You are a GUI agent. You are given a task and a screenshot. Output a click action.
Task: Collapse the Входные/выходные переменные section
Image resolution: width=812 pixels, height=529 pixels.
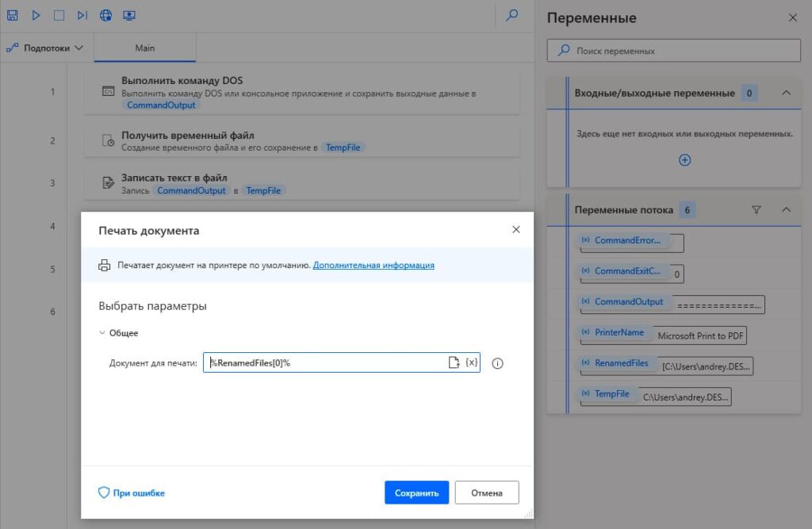787,93
